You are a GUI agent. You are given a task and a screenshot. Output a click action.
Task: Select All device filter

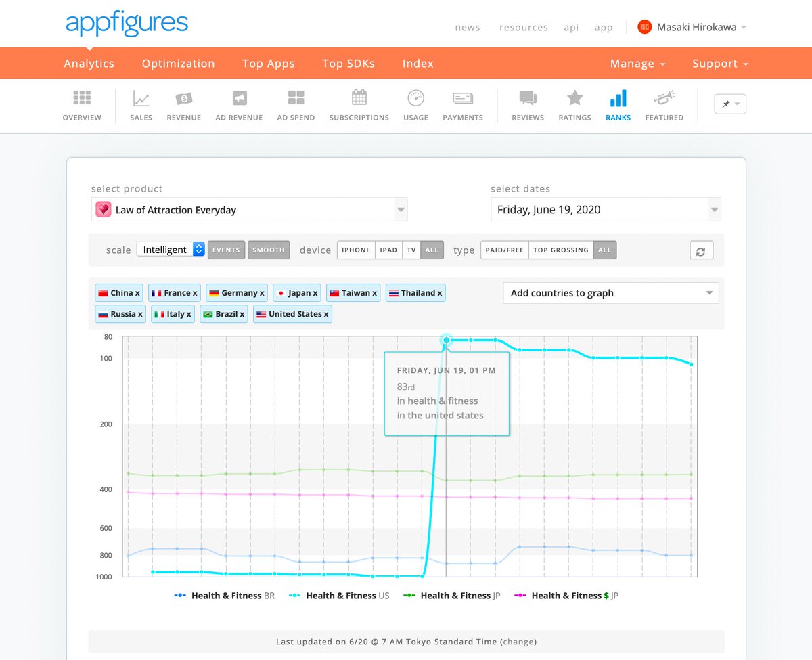[432, 250]
